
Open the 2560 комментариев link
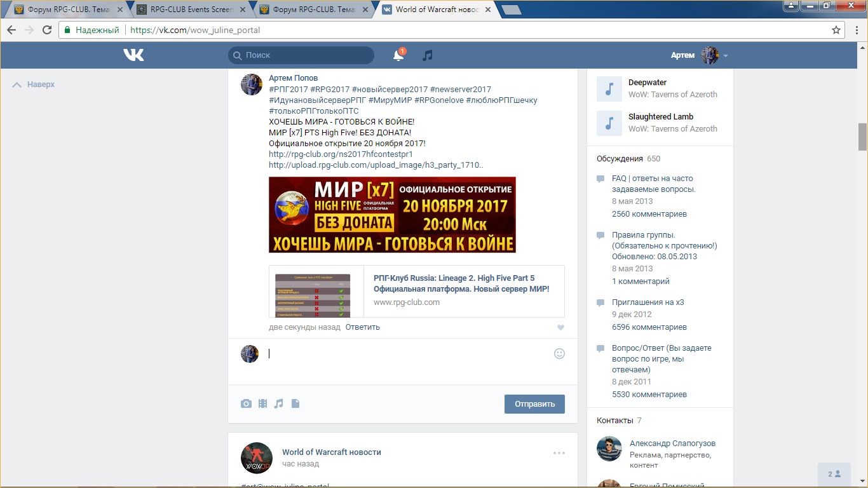click(x=649, y=214)
